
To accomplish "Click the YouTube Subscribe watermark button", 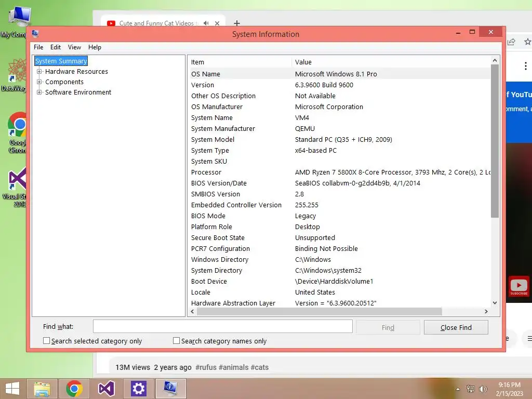I will tap(518, 286).
